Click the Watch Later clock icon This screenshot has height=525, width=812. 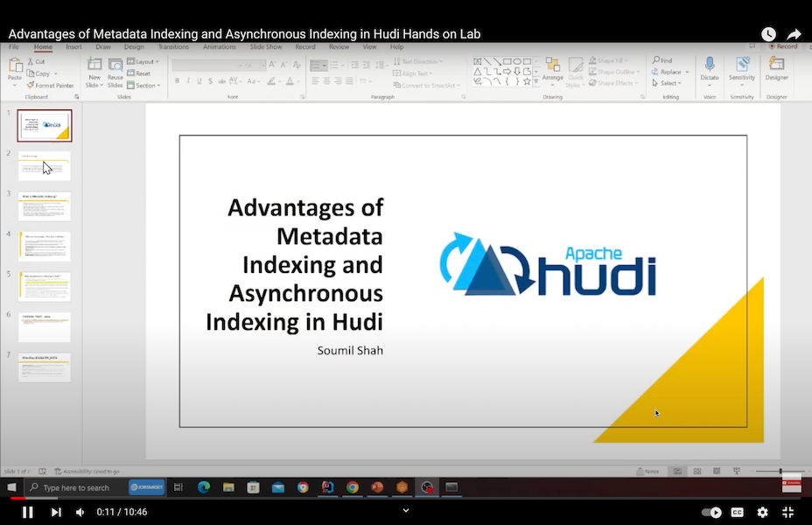[x=768, y=34]
